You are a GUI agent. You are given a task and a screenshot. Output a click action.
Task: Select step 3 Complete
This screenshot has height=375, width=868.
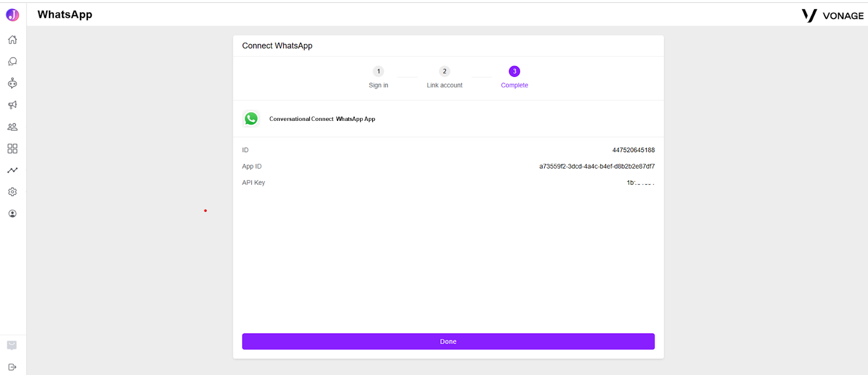point(514,77)
